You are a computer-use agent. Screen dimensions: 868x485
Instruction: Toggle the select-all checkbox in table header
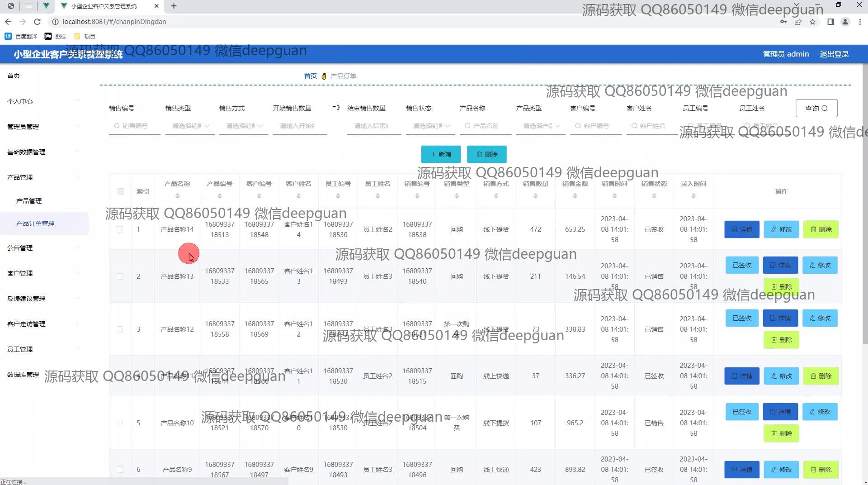(120, 191)
